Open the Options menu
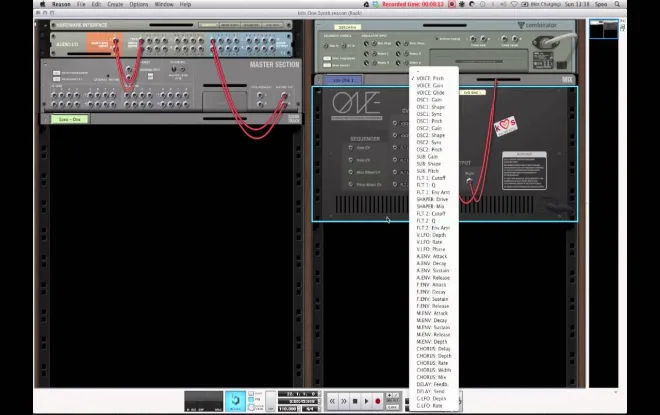Image resolution: width=660 pixels, height=415 pixels. click(139, 4)
